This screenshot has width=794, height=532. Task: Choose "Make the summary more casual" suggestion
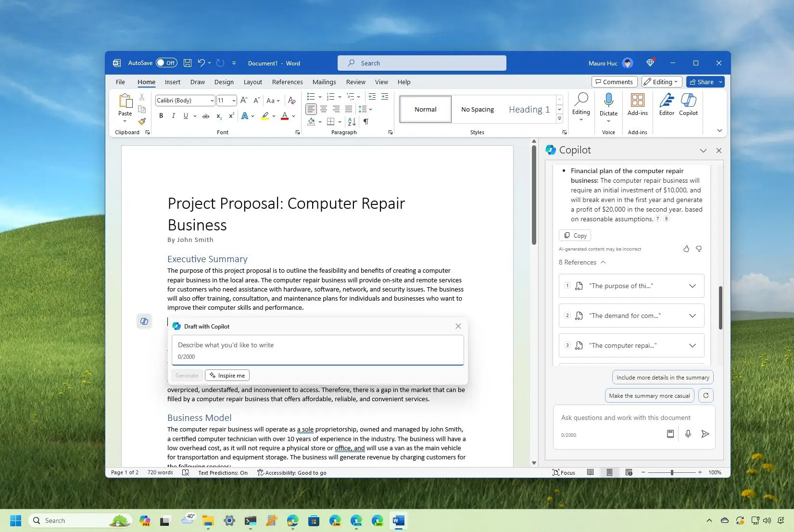click(x=649, y=395)
